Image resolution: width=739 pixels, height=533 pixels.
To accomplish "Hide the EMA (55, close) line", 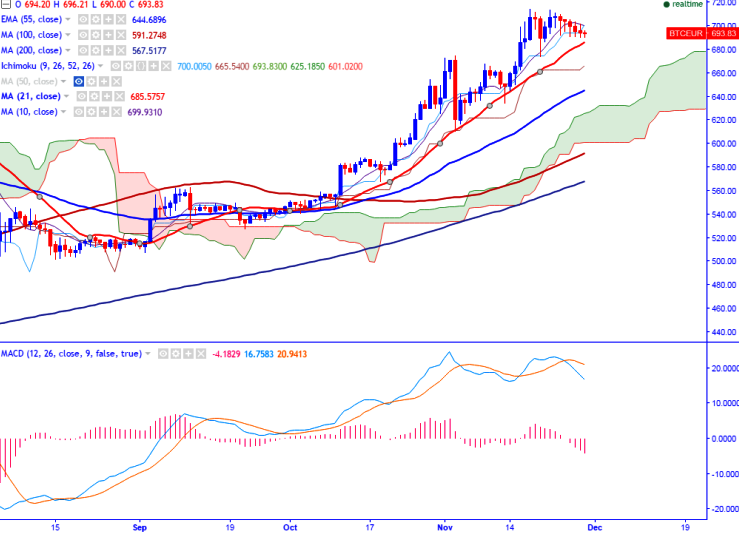I will click(x=83, y=19).
